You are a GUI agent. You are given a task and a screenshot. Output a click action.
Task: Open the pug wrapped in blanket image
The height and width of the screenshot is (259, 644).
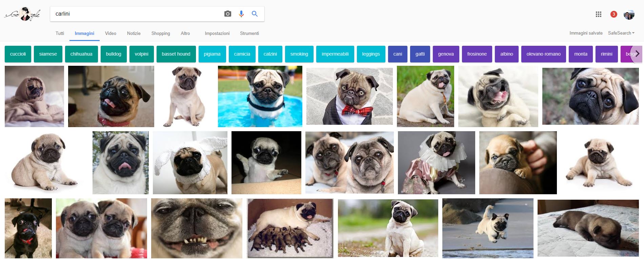(34, 97)
